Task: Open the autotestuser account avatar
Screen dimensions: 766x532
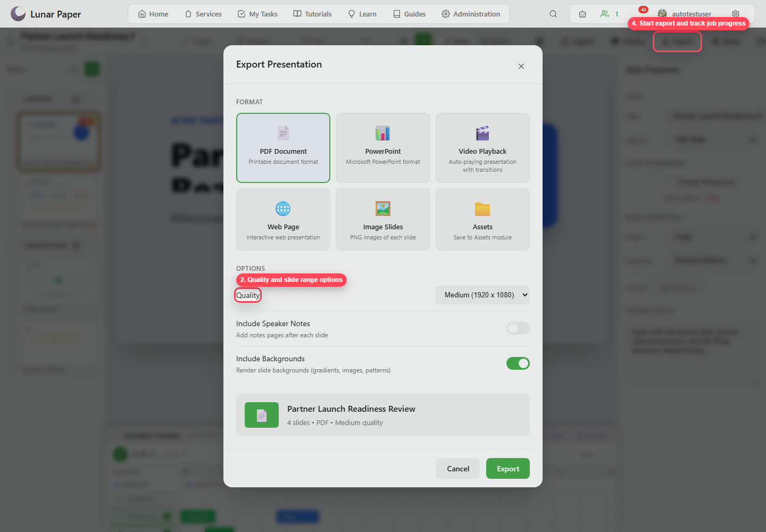Action: 662,14
